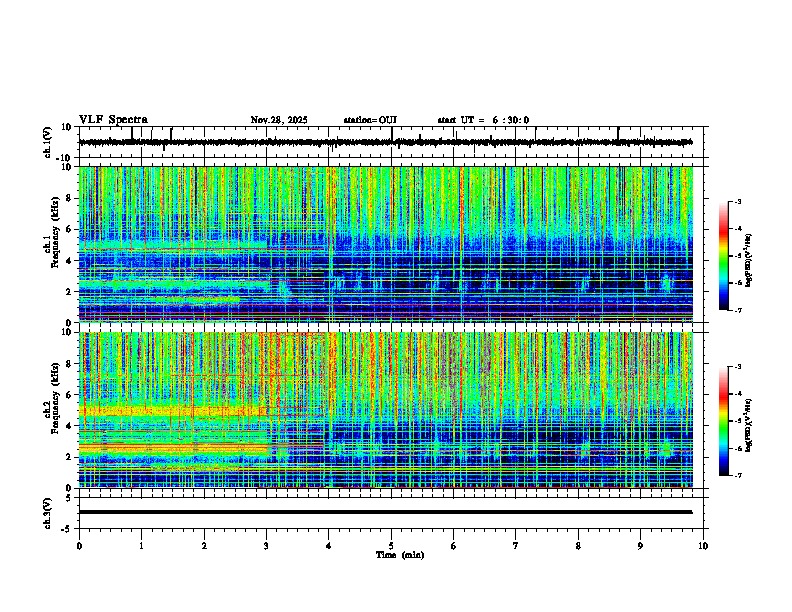
Task: Click time-axis tick label "5"
Action: tap(391, 545)
